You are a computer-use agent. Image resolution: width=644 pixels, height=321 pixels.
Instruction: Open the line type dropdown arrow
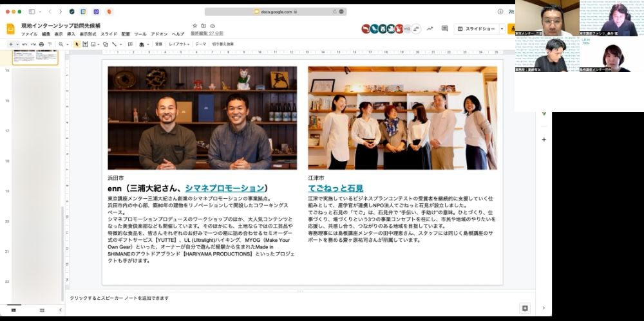[x=120, y=44]
